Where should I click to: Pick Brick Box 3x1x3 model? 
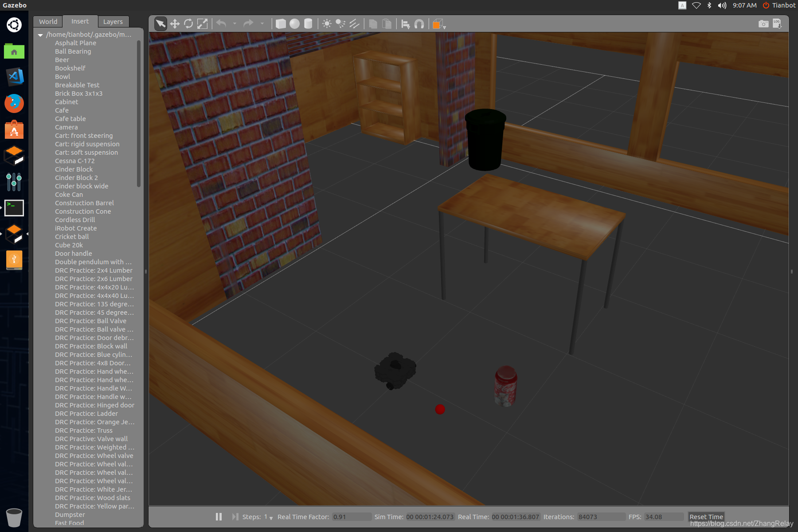78,94
